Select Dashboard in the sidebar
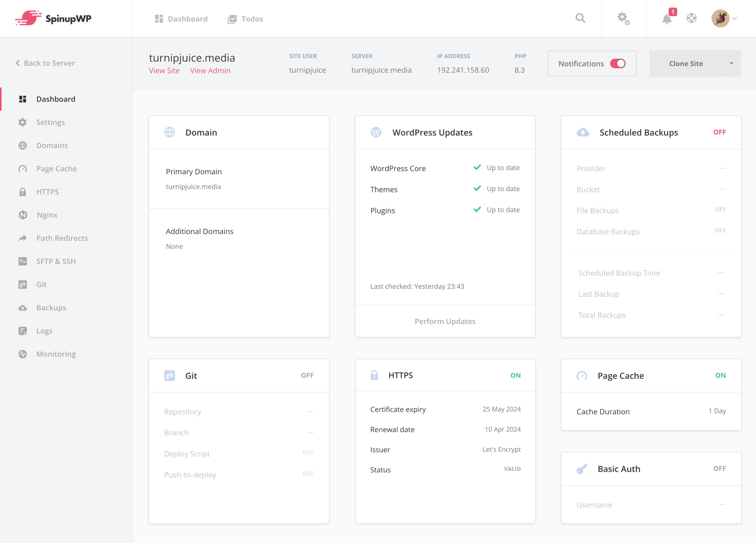The width and height of the screenshot is (756, 543). [x=56, y=99]
